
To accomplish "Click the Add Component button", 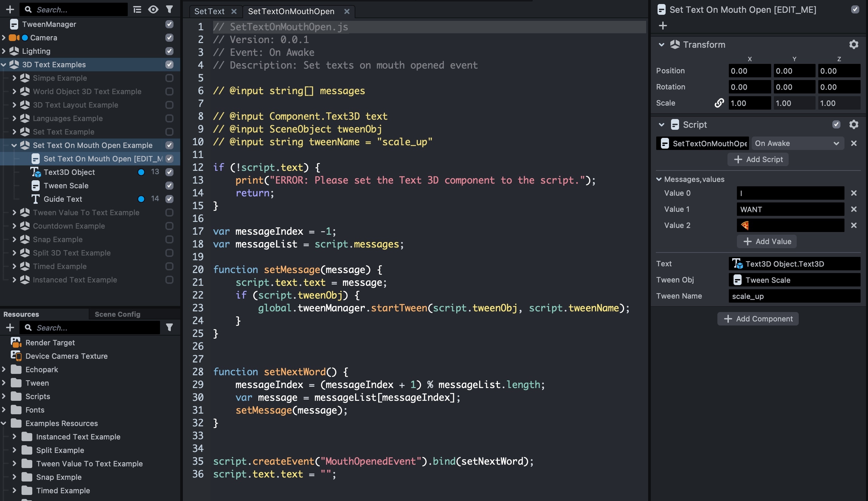I will coord(757,319).
